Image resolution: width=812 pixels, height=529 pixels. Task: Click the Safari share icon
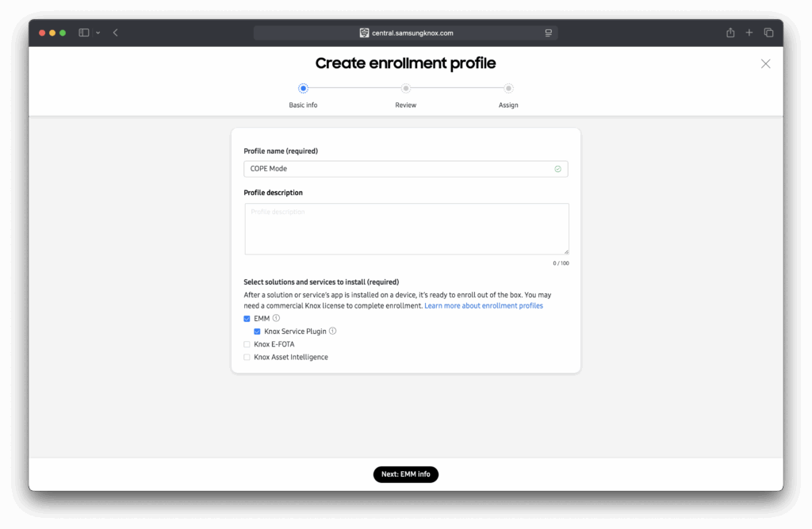730,33
